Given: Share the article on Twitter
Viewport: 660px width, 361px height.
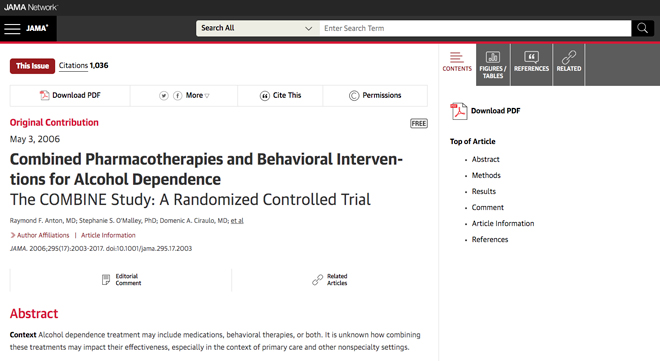Looking at the screenshot, I should [x=164, y=96].
